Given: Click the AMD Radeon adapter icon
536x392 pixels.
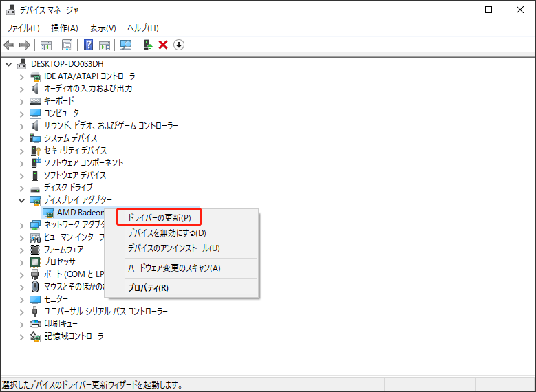Looking at the screenshot, I should click(x=48, y=213).
